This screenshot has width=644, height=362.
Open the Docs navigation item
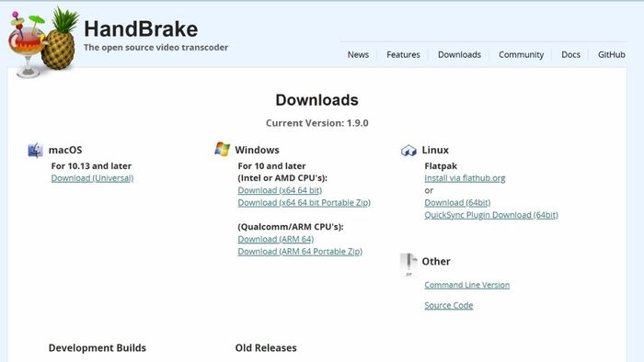click(571, 54)
